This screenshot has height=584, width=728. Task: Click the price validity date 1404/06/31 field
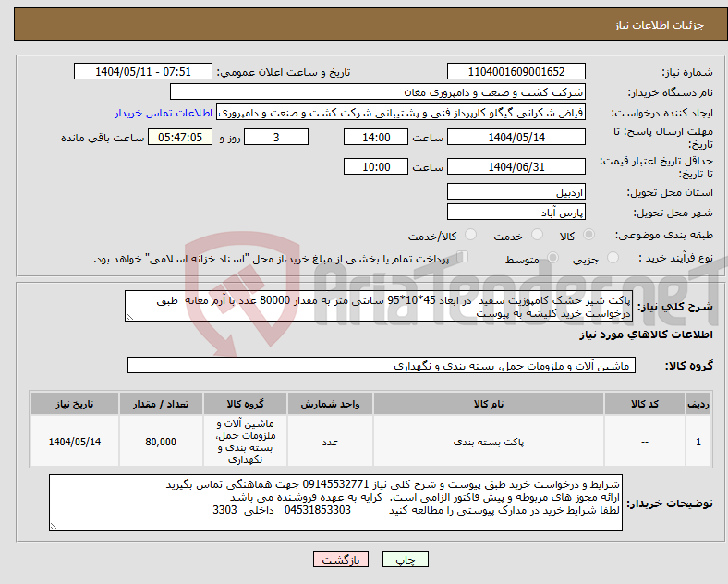516,166
